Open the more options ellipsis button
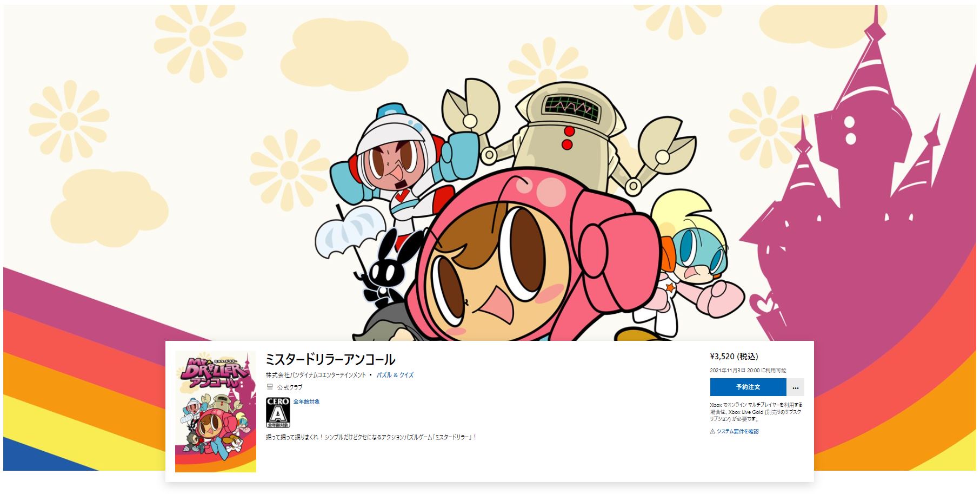 (x=795, y=387)
